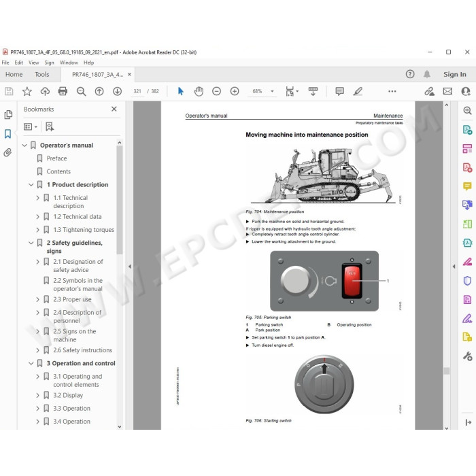Print the document using printer icon
The image size is (476, 476).
pyautogui.click(x=63, y=91)
